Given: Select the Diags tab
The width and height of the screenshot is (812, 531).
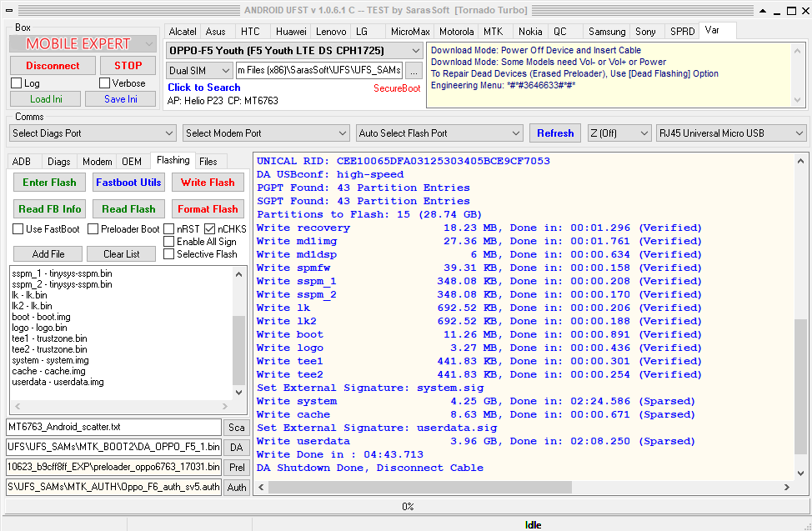Looking at the screenshot, I should click(x=59, y=162).
